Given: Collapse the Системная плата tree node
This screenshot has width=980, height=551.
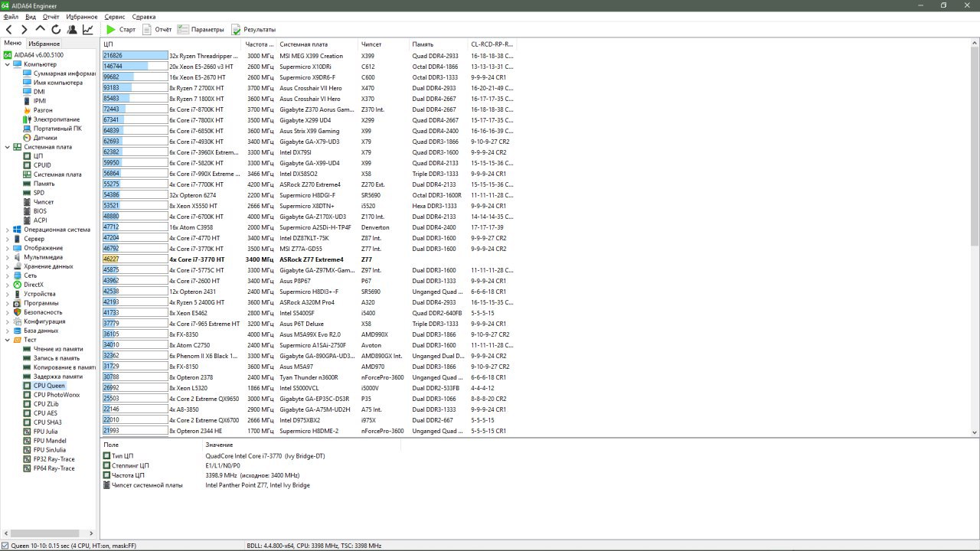Looking at the screenshot, I should click(8, 147).
